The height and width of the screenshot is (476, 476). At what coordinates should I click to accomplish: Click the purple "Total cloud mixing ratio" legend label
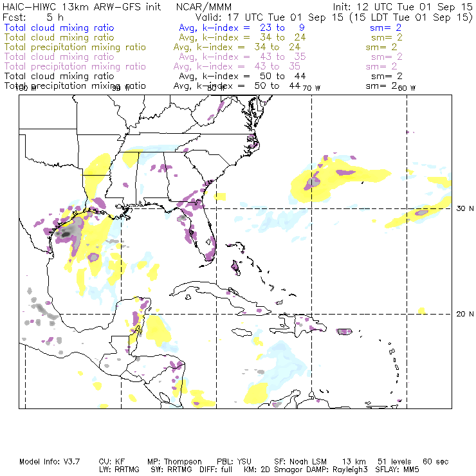[x=59, y=57]
